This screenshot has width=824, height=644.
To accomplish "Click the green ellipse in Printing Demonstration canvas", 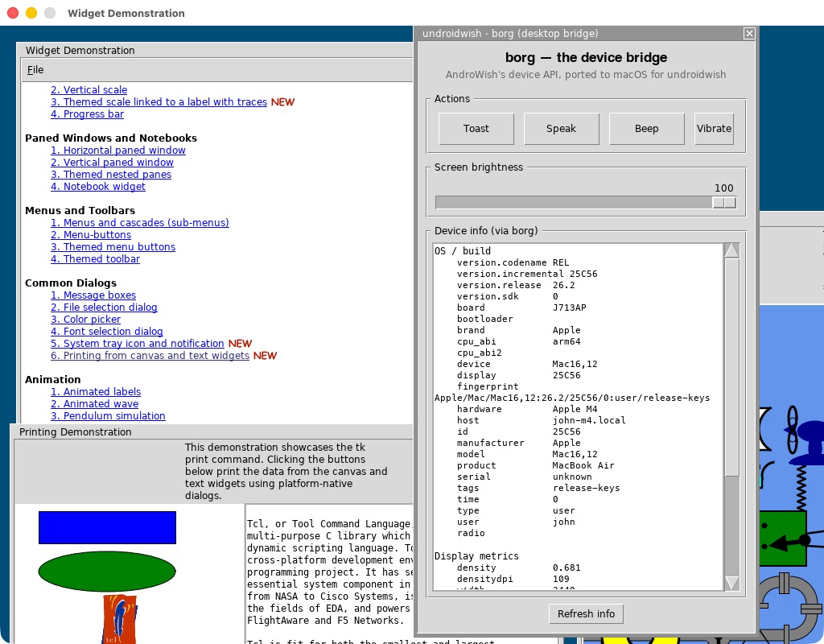I will coord(107,572).
